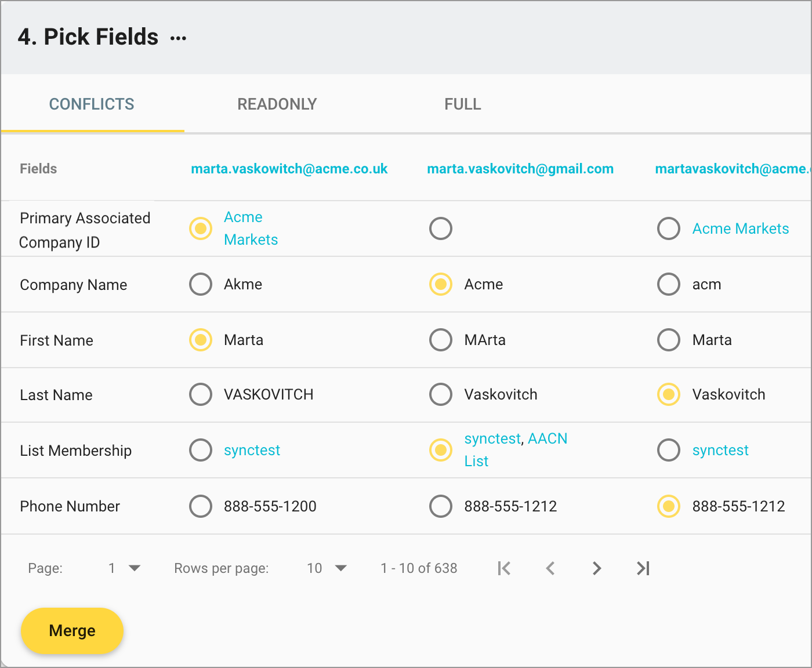Go to the first page of results
Screen dimensions: 812x668
point(504,568)
